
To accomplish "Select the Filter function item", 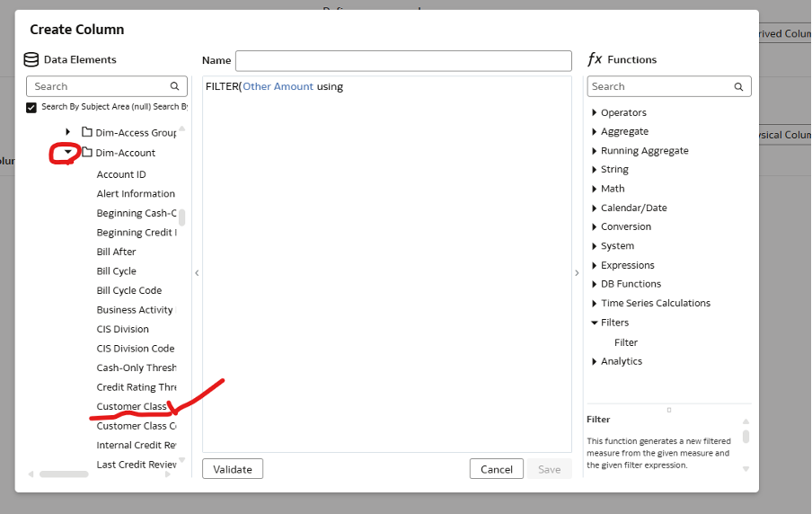I will coord(626,342).
